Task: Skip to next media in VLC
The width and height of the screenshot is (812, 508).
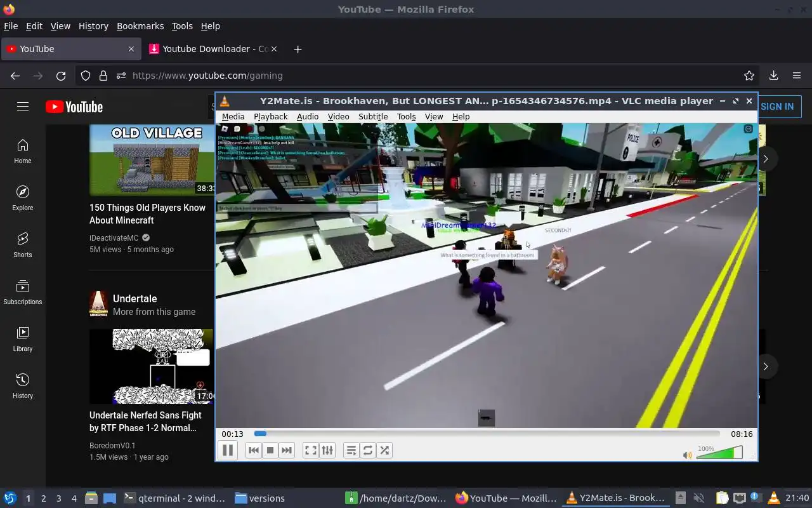Action: pos(287,450)
